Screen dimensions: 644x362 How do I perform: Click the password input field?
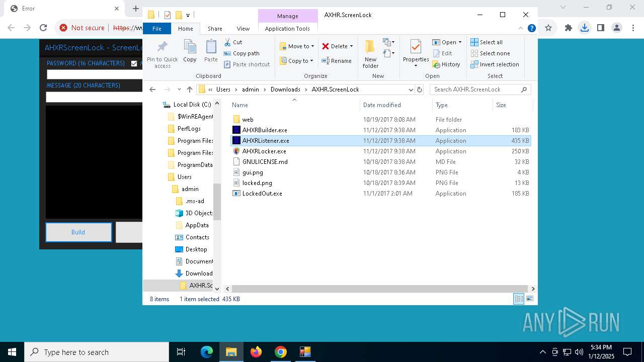[95, 74]
